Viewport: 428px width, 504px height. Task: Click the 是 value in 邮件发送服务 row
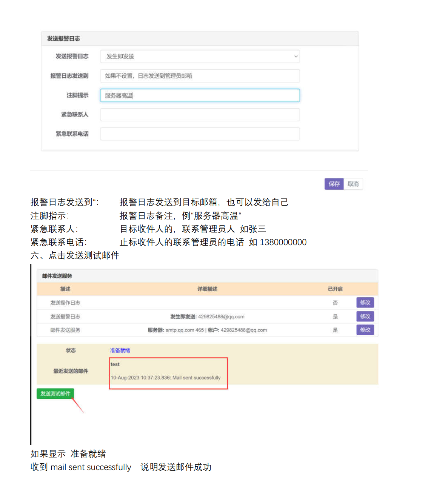(x=335, y=330)
